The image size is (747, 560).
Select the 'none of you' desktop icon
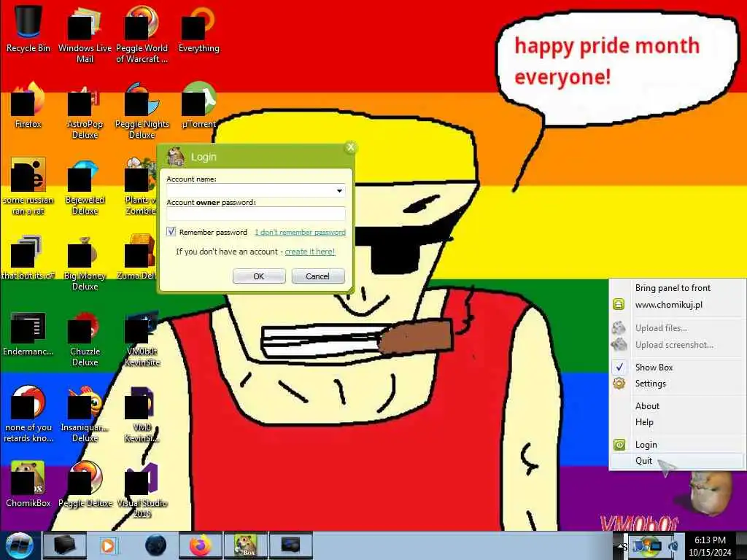point(28,414)
